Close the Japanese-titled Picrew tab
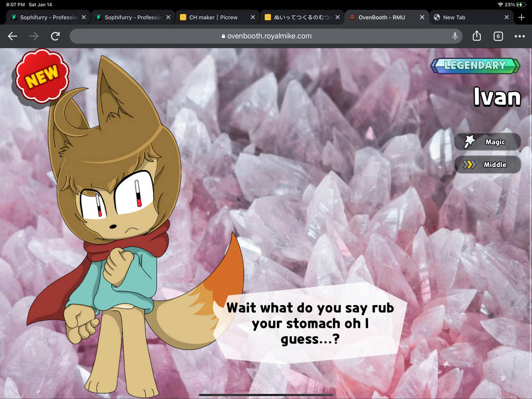 [x=337, y=18]
